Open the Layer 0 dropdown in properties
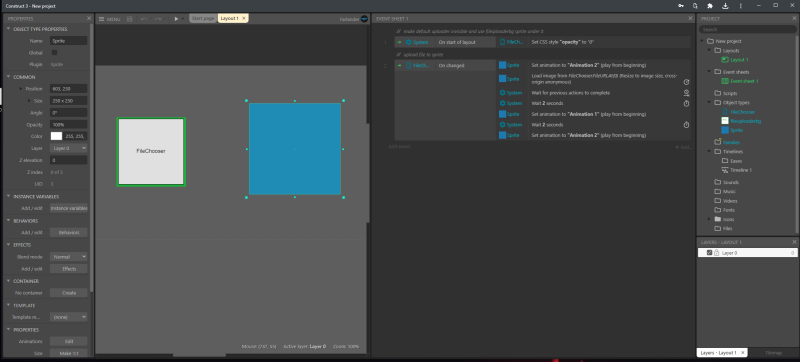Image resolution: width=800 pixels, height=362 pixels. (68, 148)
